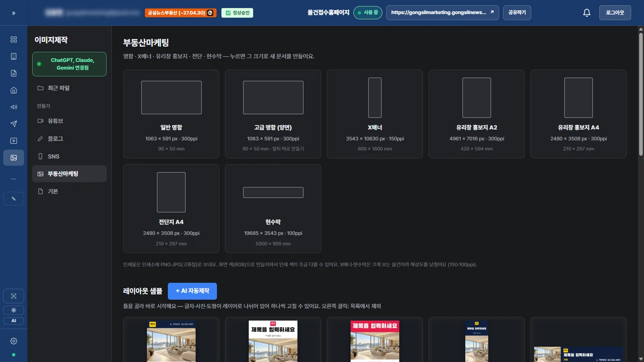Open settings gear icon at bottom
This screenshot has height=362, width=644.
click(14, 341)
